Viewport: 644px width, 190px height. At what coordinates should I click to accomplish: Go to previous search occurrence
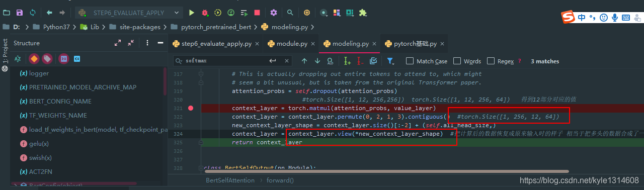pyautogui.click(x=304, y=61)
